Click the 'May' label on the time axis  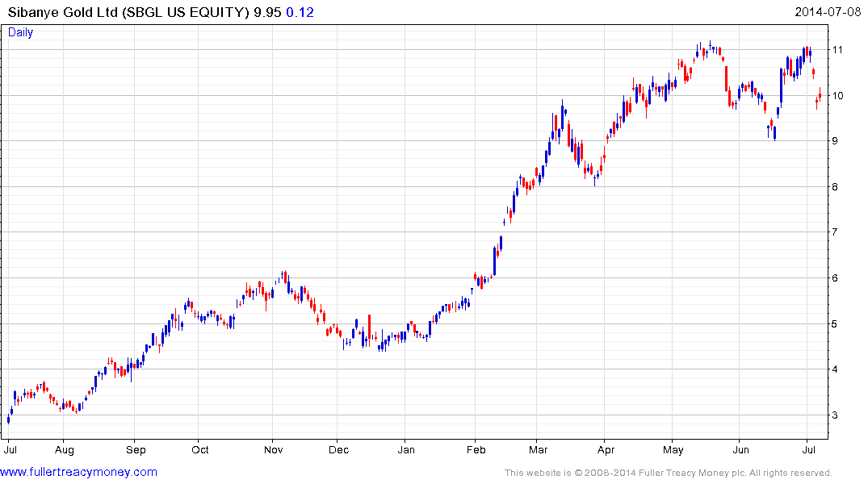[673, 449]
